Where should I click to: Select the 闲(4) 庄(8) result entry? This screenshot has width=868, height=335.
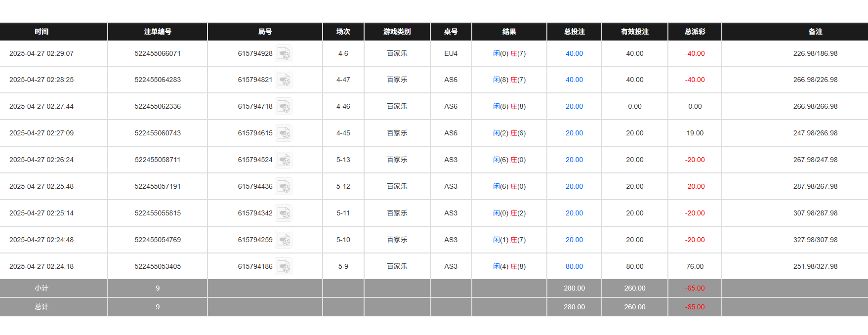pyautogui.click(x=509, y=266)
